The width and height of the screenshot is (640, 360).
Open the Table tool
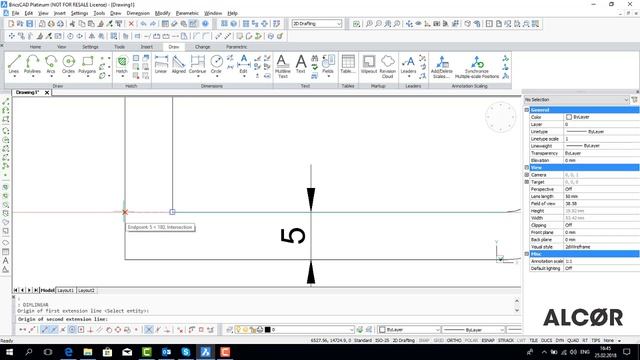[348, 64]
